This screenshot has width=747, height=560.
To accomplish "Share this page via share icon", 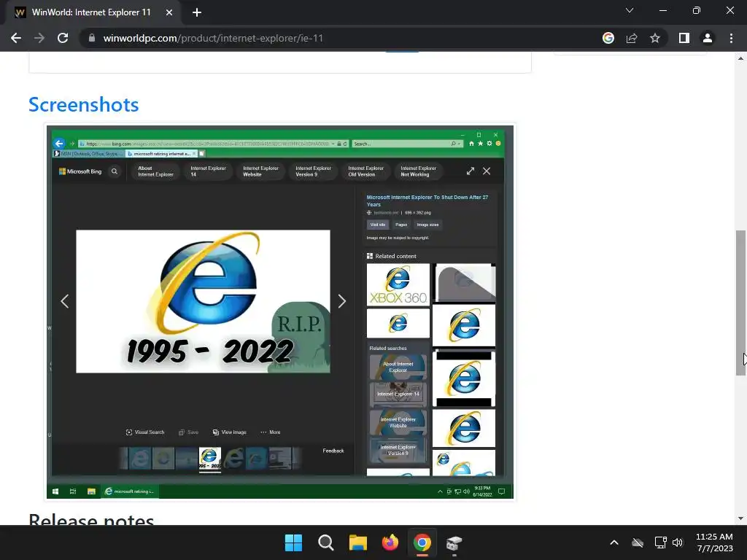I will pos(632,38).
